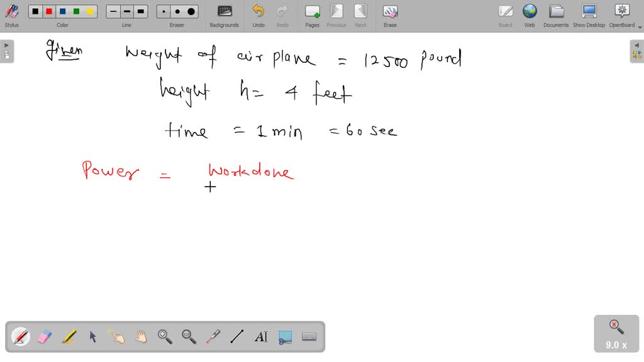
Task: Select the Write Text tool
Action: [x=261, y=337]
